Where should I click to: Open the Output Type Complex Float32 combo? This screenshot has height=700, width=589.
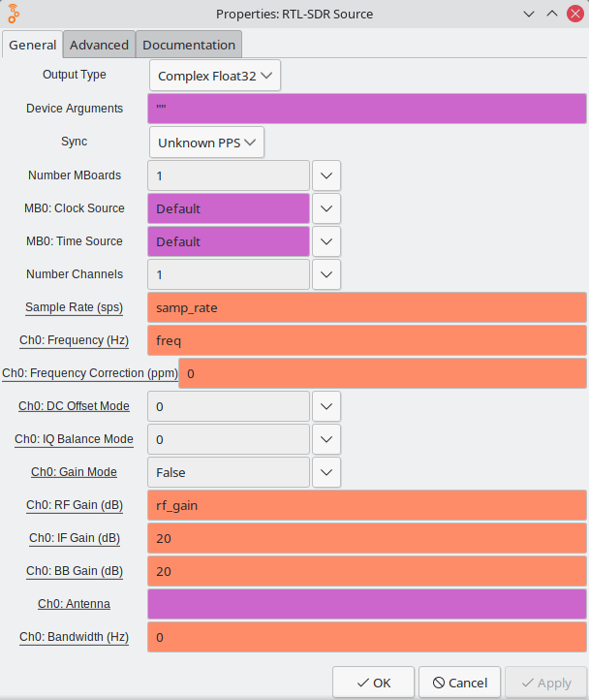point(215,75)
